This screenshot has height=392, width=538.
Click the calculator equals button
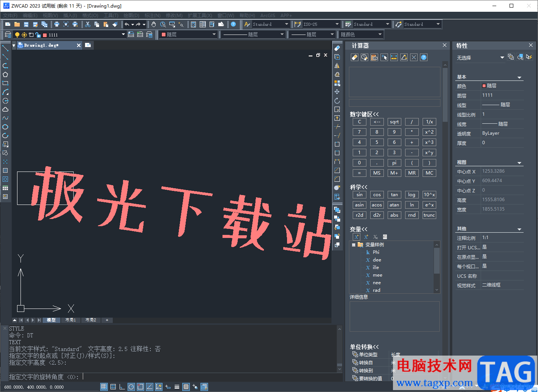click(x=360, y=173)
